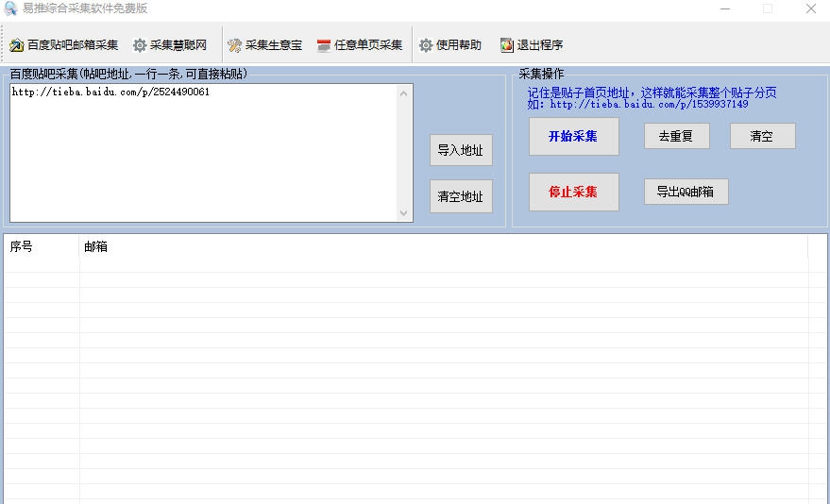Export with 导出QQ邮箱 button
The width and height of the screenshot is (830, 504).
pos(686,192)
